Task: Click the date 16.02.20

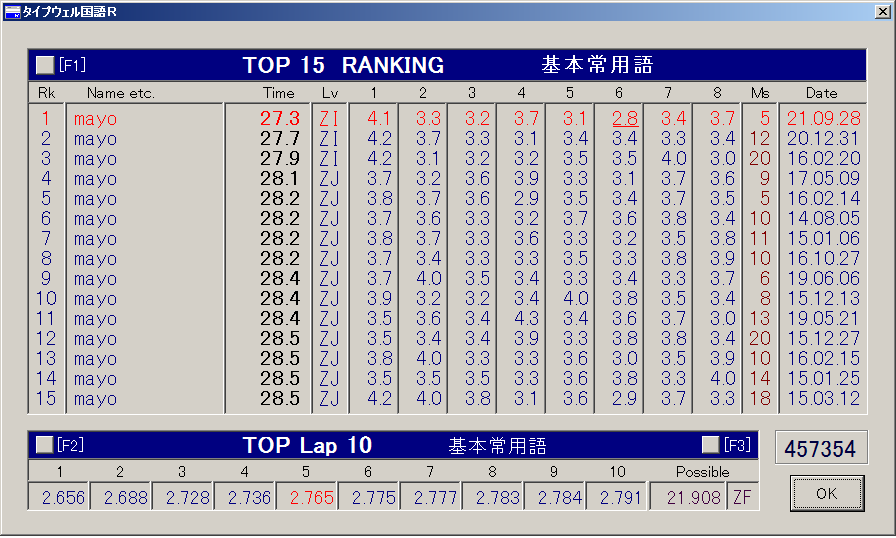Action: [823, 158]
